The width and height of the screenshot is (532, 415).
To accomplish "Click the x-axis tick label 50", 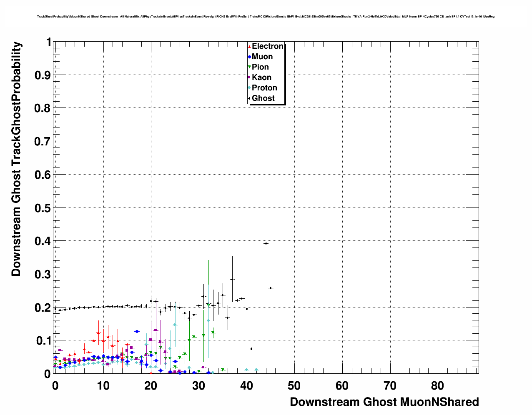I will point(294,386).
